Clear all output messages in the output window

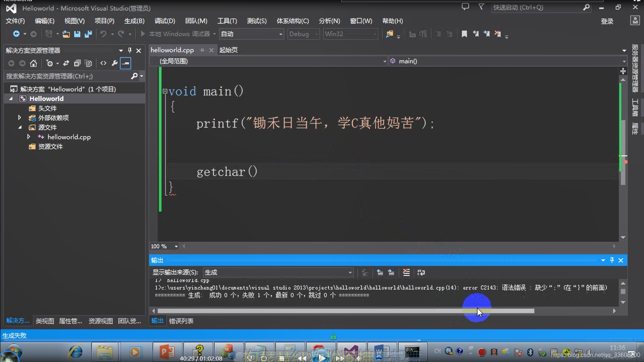(x=406, y=272)
